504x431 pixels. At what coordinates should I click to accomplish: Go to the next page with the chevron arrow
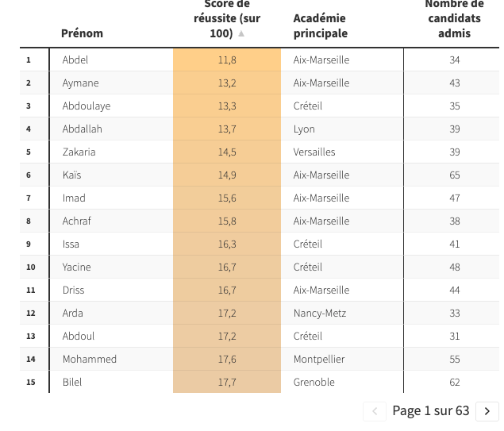tap(487, 411)
